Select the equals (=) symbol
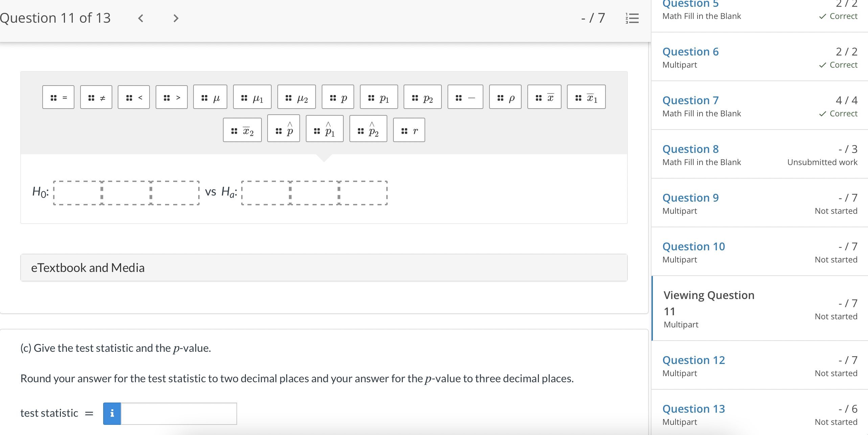This screenshot has width=868, height=435. click(x=58, y=97)
